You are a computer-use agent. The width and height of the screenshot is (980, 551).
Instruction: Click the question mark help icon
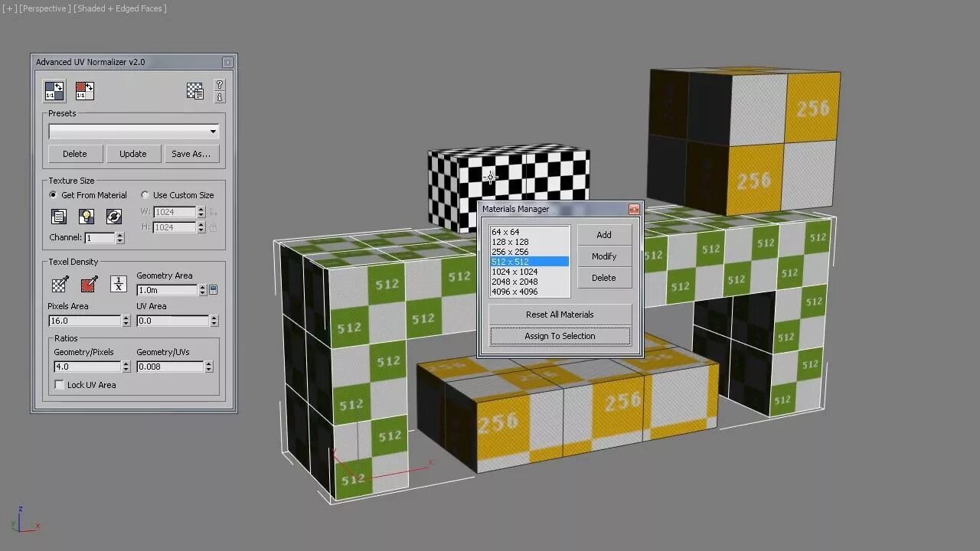pos(220,85)
